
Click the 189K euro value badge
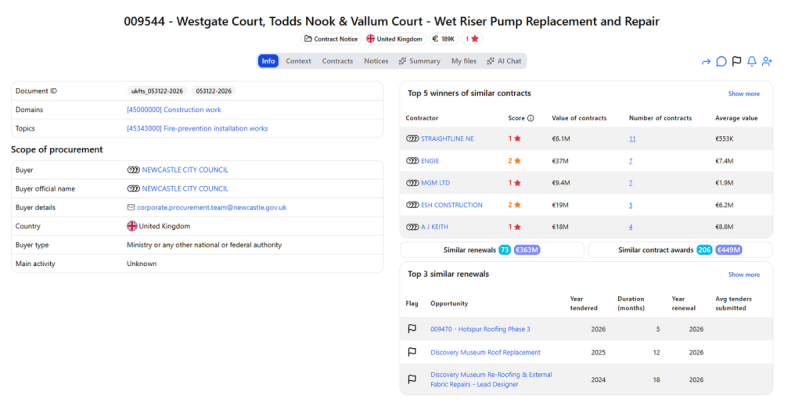pyautogui.click(x=443, y=39)
